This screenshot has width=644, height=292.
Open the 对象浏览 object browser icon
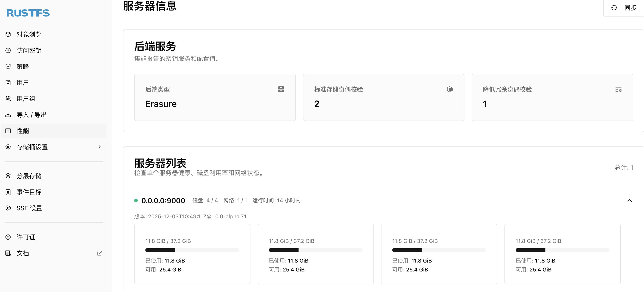click(x=8, y=34)
